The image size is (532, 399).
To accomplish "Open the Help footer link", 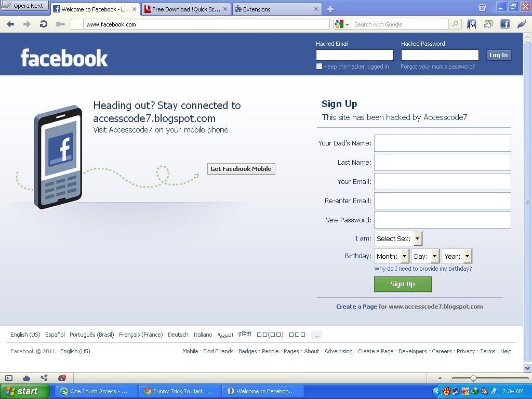I will tap(506, 351).
